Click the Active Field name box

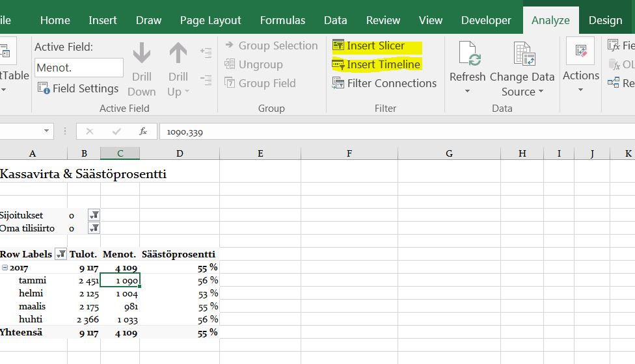pos(79,68)
